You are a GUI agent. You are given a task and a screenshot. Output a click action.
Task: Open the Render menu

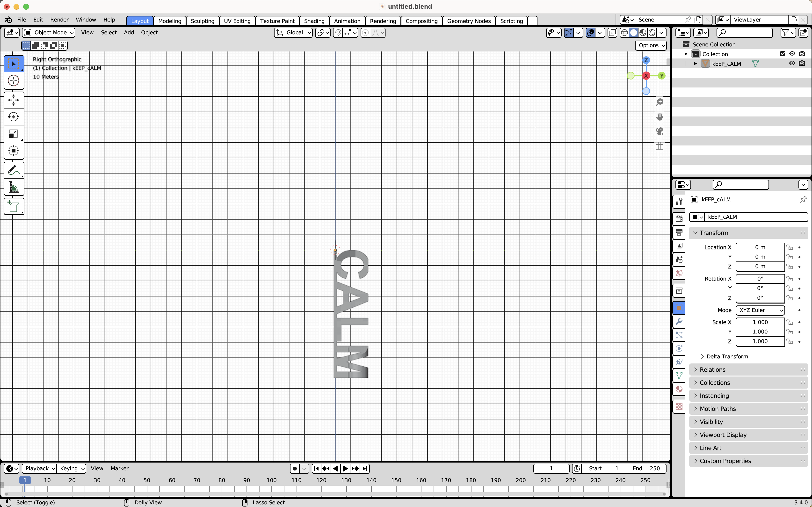(x=59, y=19)
